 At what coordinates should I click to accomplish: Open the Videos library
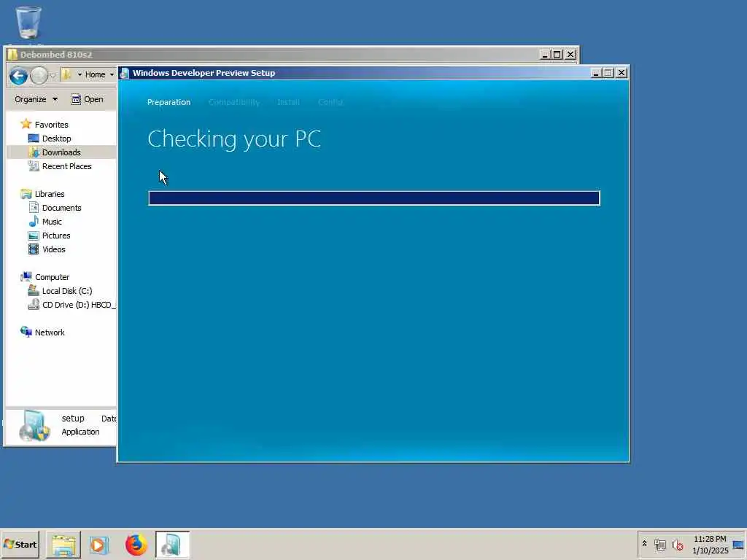(54, 249)
